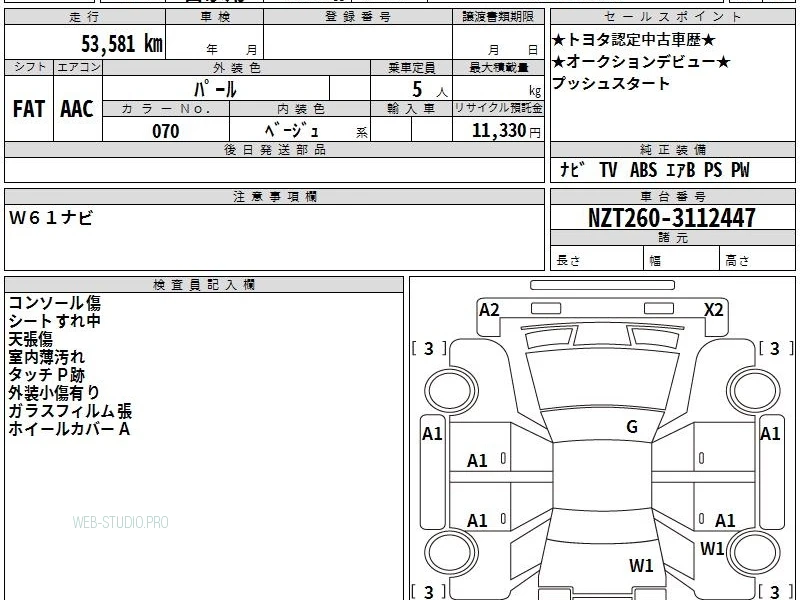Screen dimensions: 800x600
Task: Click the PW equipment entry
Action: [740, 169]
